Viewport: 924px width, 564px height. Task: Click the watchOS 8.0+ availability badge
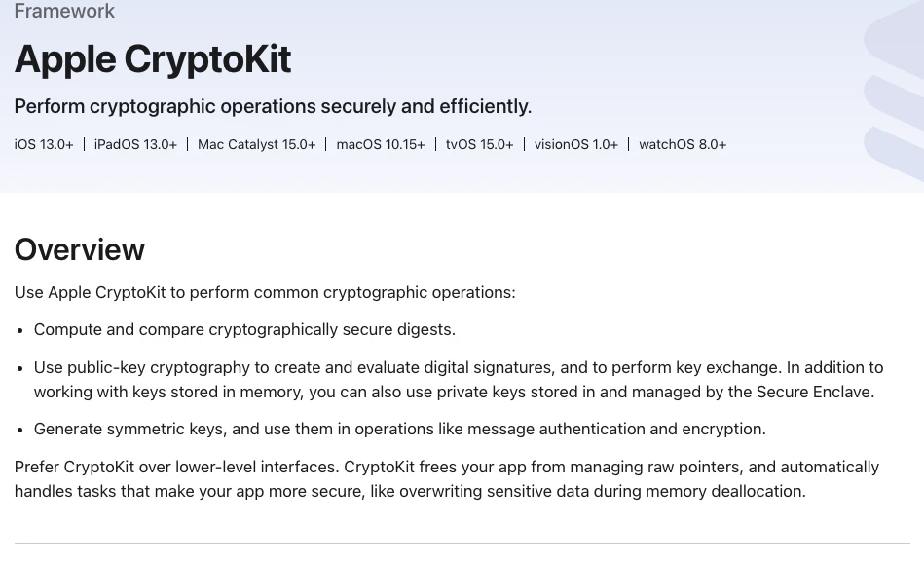click(x=683, y=144)
